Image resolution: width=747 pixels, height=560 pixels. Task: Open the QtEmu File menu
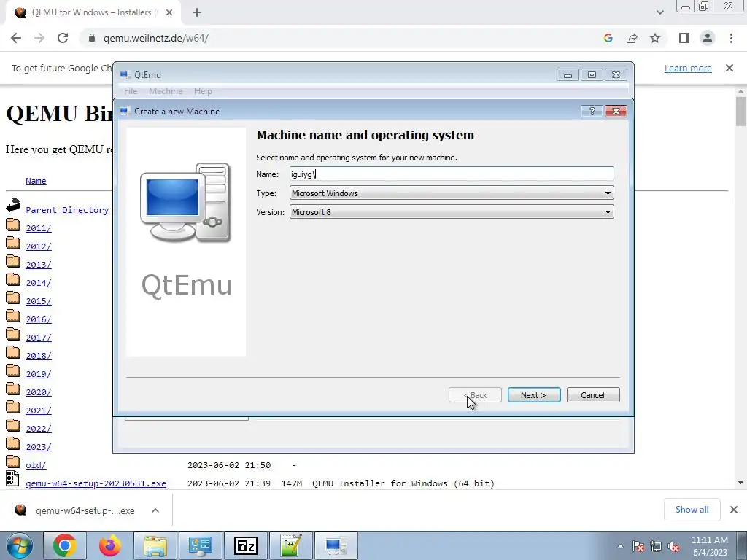tap(131, 91)
